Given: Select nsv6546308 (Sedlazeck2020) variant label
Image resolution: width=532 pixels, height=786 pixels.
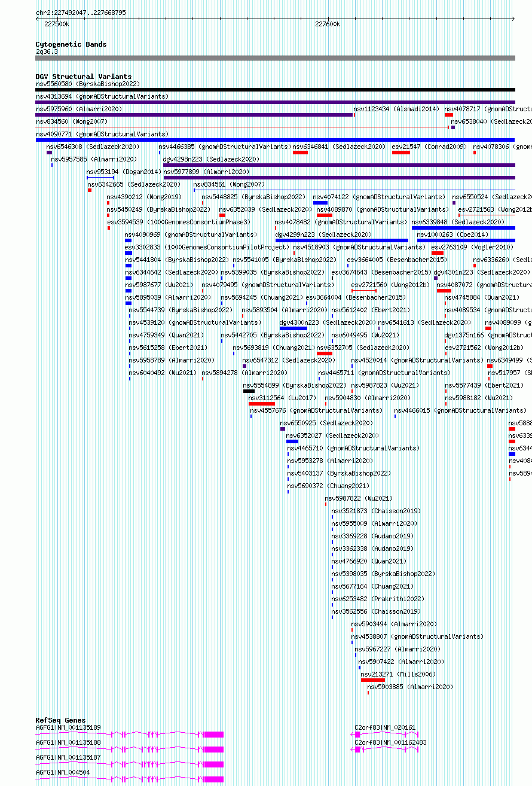Looking at the screenshot, I should [93, 147].
